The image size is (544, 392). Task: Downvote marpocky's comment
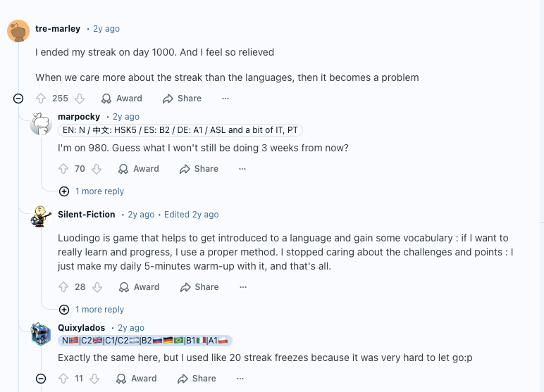[97, 169]
